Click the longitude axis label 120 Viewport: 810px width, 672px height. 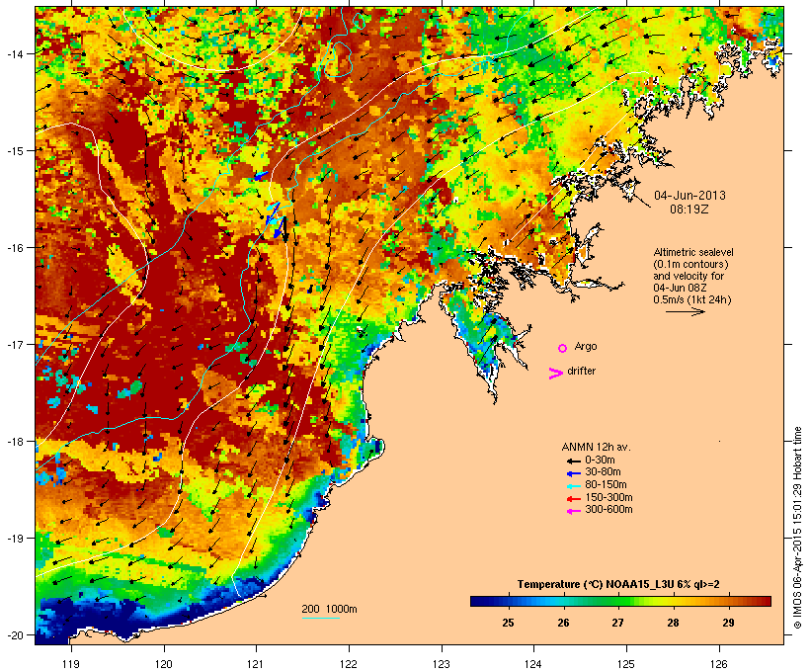[164, 664]
